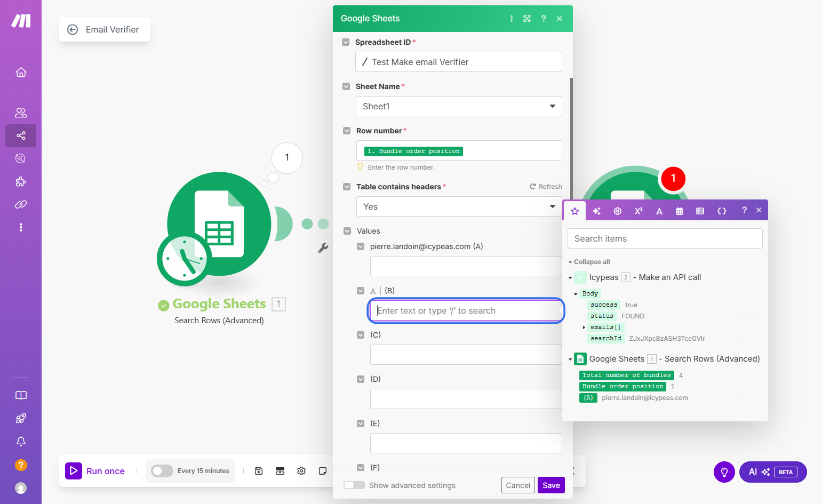
Task: Click the purple lightbulb button
Action: [724, 472]
